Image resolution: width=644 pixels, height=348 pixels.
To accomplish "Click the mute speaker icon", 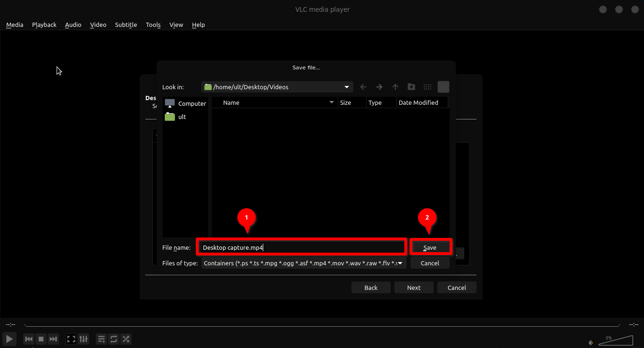I will point(591,342).
